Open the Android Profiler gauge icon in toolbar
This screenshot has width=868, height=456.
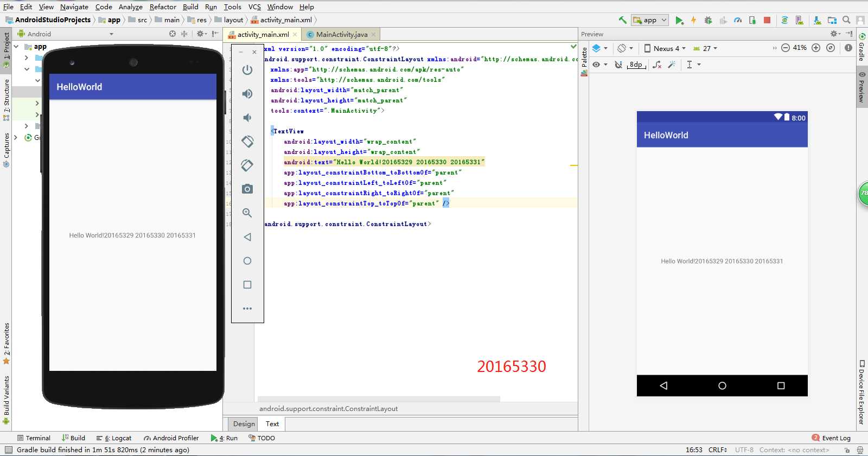pyautogui.click(x=738, y=20)
